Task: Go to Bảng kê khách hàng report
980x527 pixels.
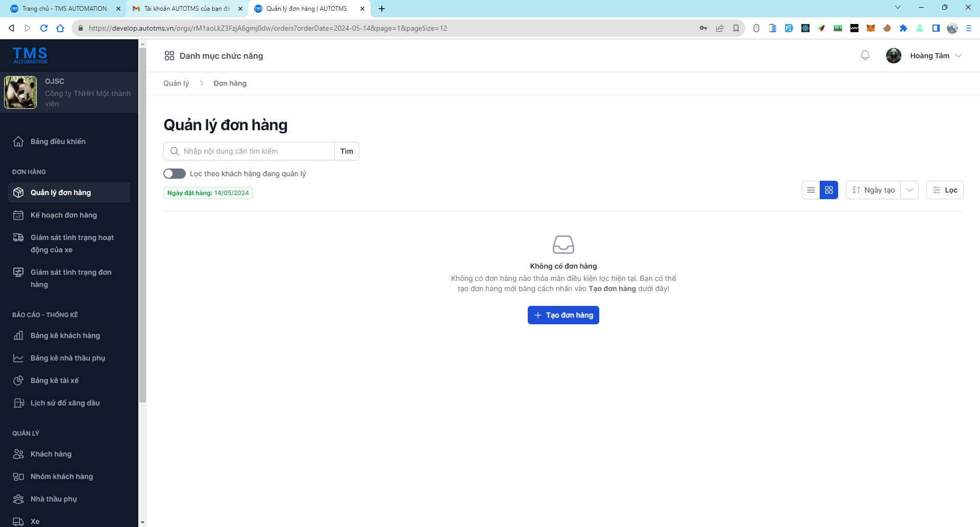Action: (65, 336)
